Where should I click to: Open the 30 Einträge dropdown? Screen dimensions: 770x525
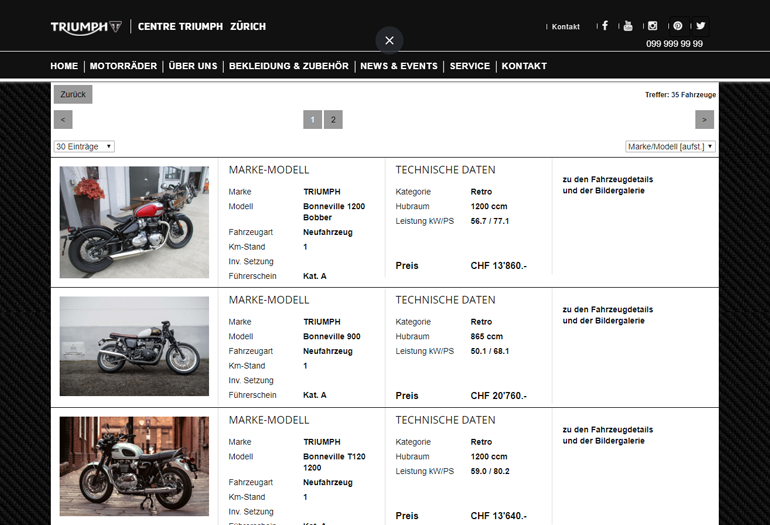(x=84, y=146)
